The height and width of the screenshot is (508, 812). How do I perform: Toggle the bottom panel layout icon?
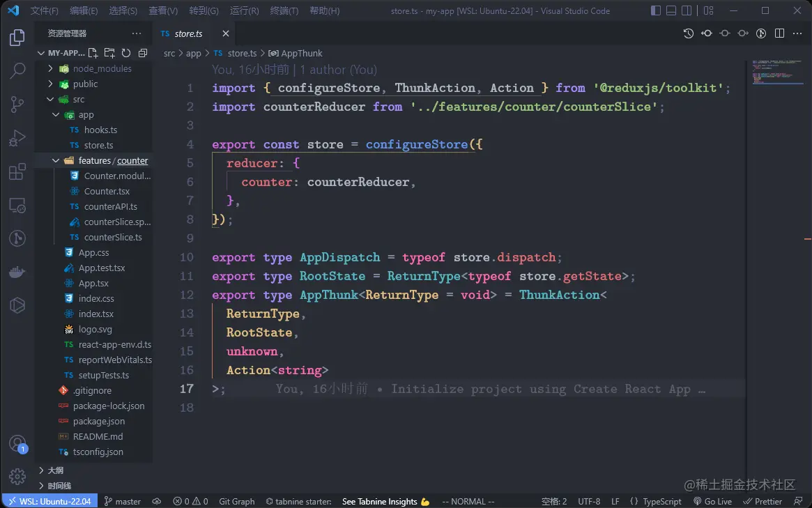coord(671,10)
